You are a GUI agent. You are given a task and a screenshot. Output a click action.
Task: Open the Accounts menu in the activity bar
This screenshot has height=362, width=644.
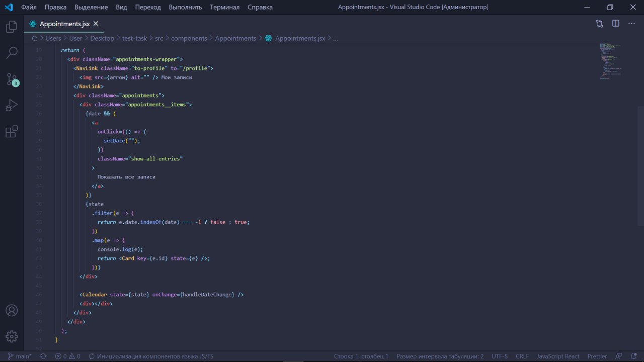(x=12, y=310)
